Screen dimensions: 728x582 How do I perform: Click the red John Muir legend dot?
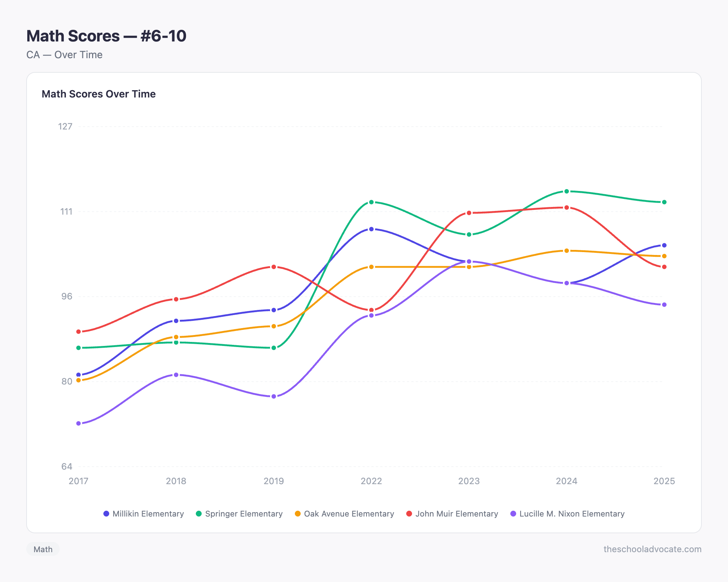409,514
